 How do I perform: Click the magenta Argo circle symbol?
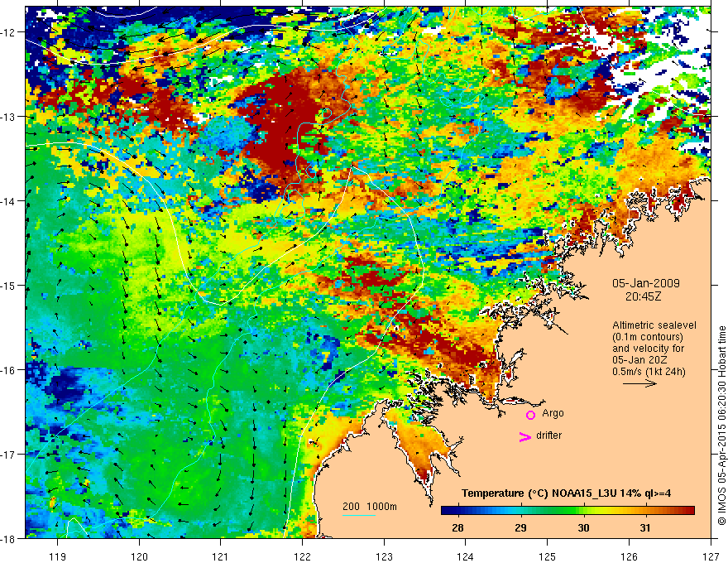[530, 415]
